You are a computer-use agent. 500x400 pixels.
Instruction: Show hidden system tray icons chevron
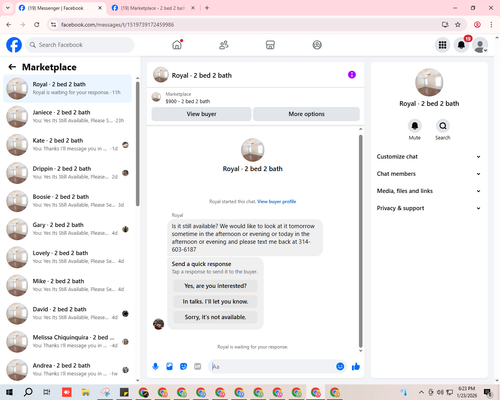[x=421, y=392]
